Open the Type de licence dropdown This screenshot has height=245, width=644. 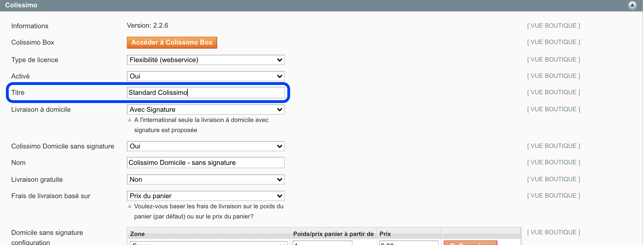(x=206, y=60)
